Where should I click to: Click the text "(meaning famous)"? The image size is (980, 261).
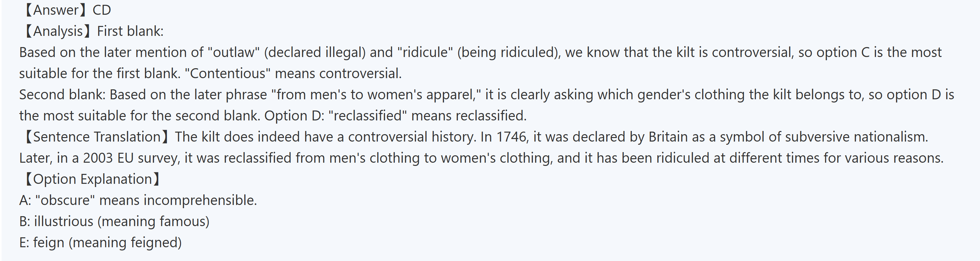153,221
